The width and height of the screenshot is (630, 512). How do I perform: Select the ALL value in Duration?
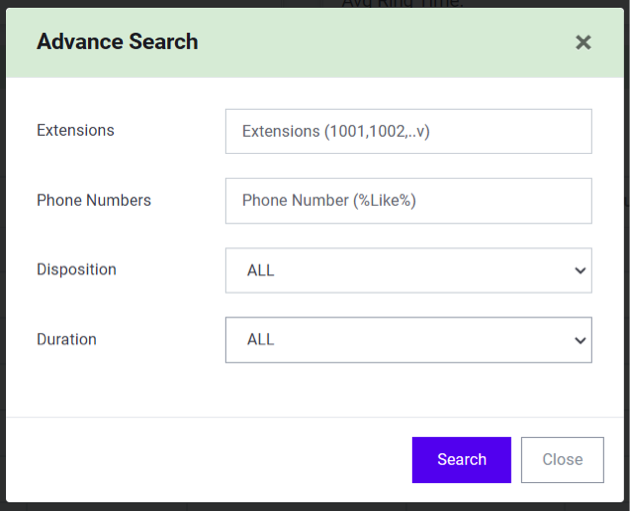tap(261, 340)
